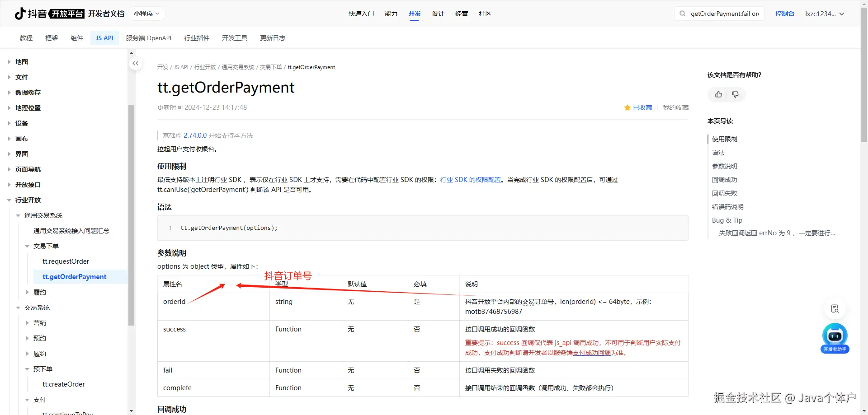The width and height of the screenshot is (868, 415).
Task: Switch to the 组件 tab
Action: point(77,38)
